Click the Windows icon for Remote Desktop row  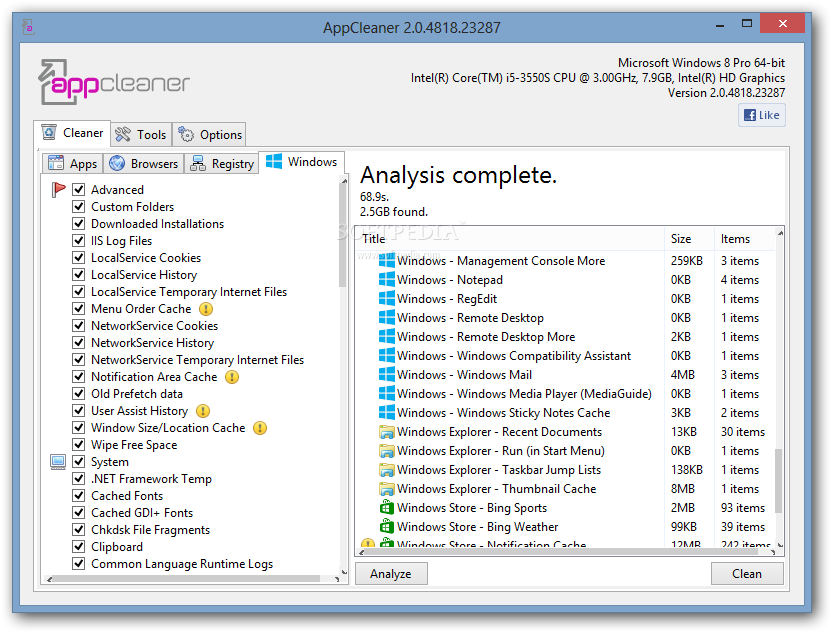387,318
